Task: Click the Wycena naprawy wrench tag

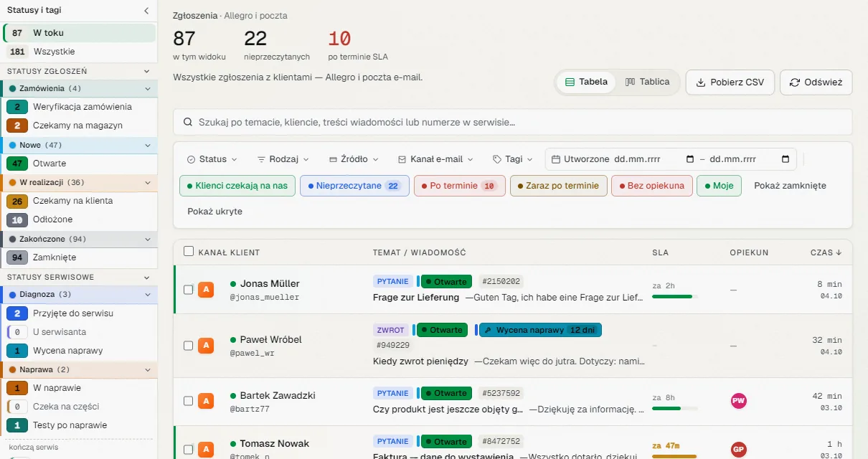Action: coord(540,330)
